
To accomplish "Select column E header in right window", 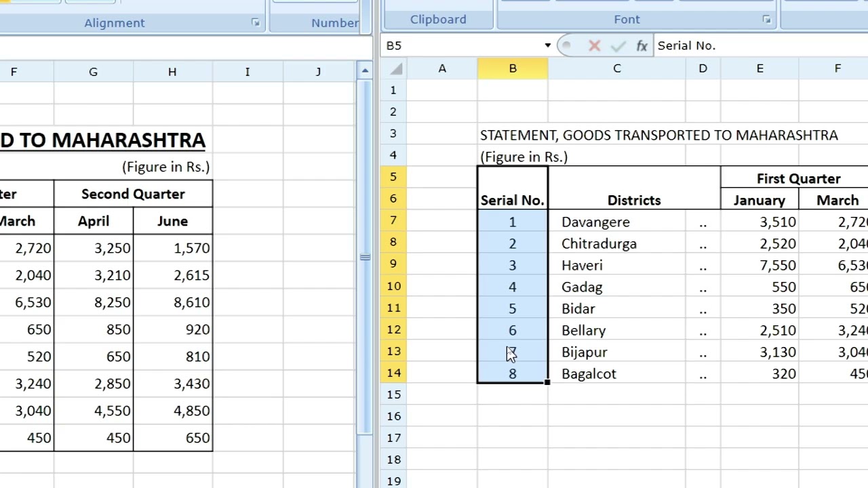I will [759, 68].
